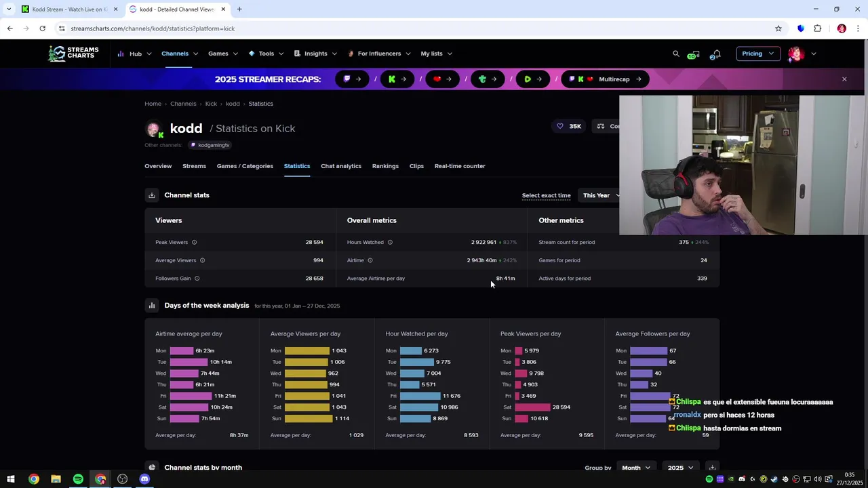The height and width of the screenshot is (488, 868).
Task: Switch to the Overview tab
Action: (158, 166)
